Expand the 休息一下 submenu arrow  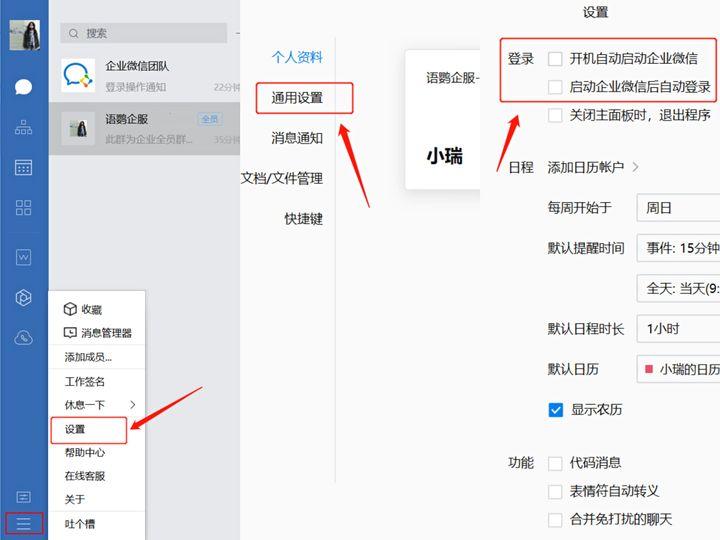coord(133,405)
